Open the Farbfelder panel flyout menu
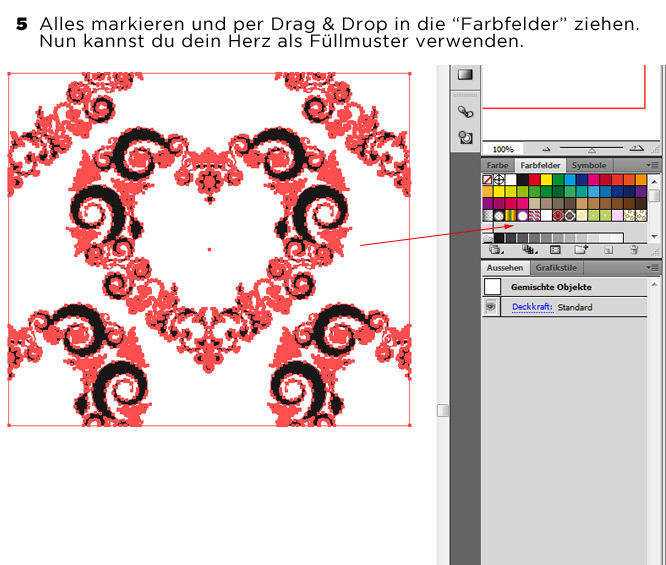Screen dimensions: 666x565 pos(652,165)
